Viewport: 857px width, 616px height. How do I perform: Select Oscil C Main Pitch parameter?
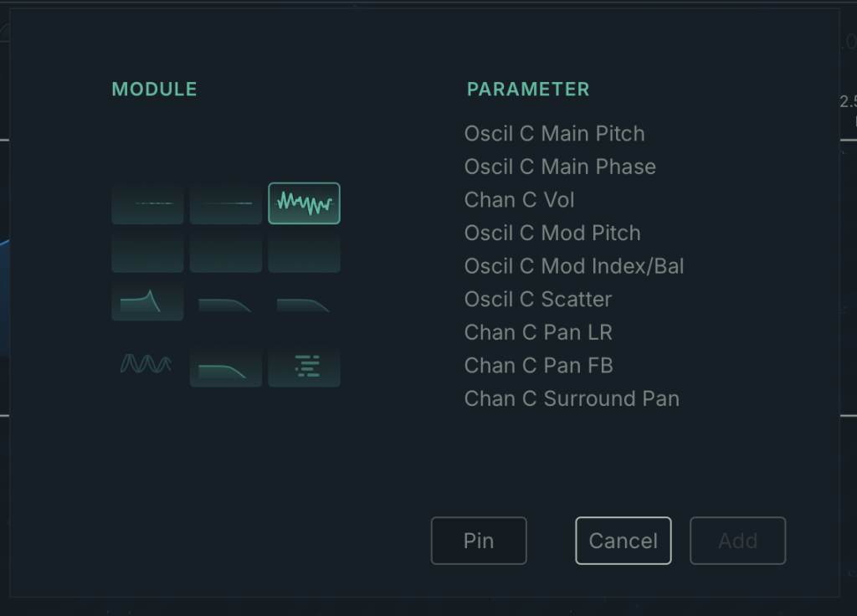[554, 134]
